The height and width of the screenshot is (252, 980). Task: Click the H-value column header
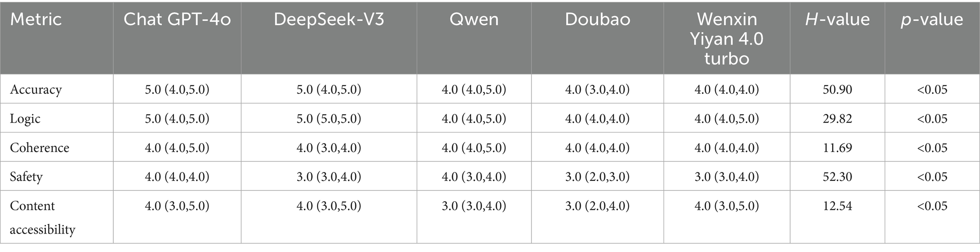[x=837, y=19]
